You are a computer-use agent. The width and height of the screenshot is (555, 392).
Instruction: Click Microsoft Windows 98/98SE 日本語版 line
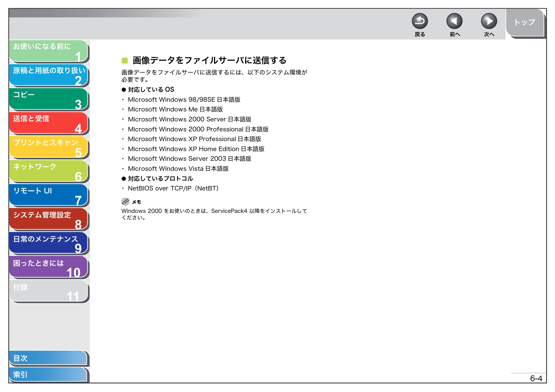pyautogui.click(x=184, y=100)
